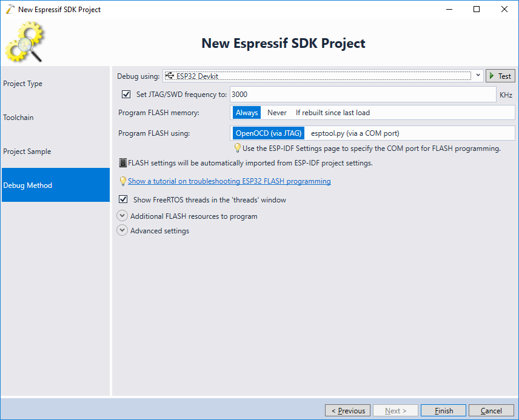Minimize the wizard window
This screenshot has width=519, height=420.
tap(449, 9)
